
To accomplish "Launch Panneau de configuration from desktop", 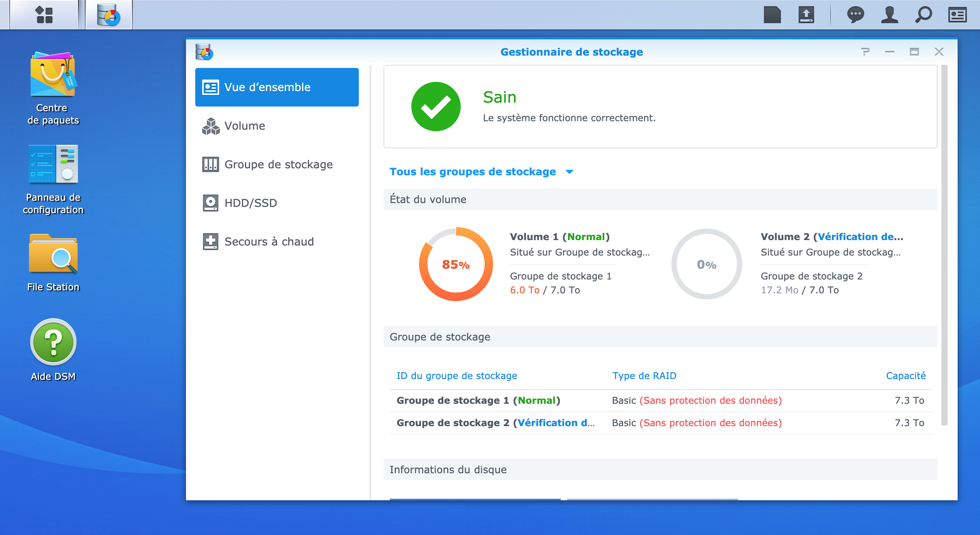I will [53, 164].
